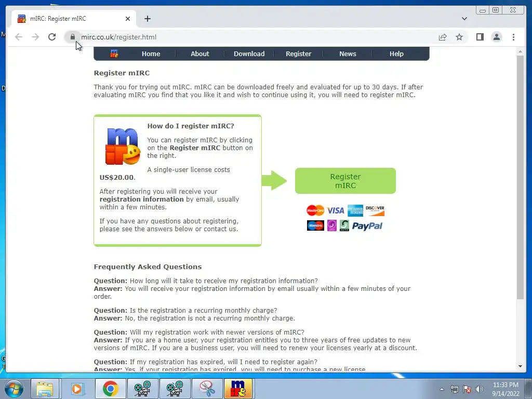Click the purple payment card icon
Screen dimensions: 532x399
coord(332,225)
